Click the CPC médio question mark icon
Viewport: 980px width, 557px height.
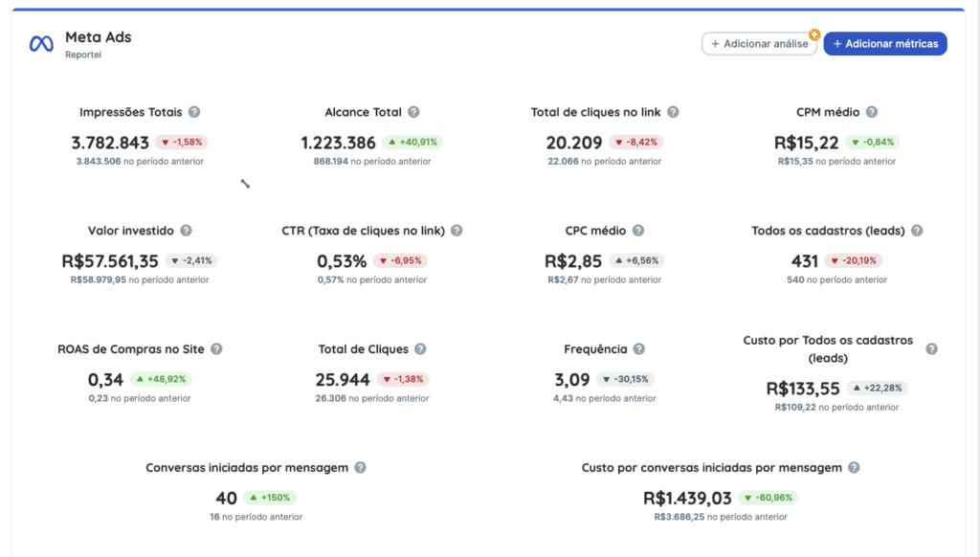(x=638, y=231)
